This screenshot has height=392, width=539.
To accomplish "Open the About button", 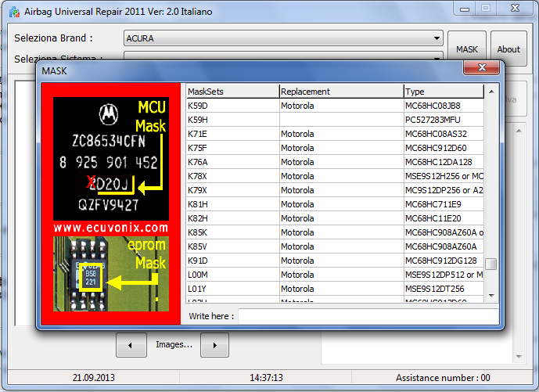I will [508, 49].
